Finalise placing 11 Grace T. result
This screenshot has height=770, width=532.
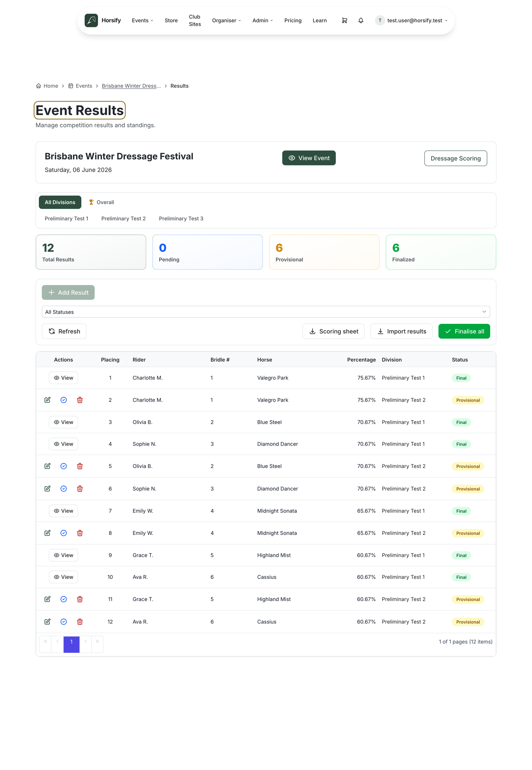(x=64, y=599)
